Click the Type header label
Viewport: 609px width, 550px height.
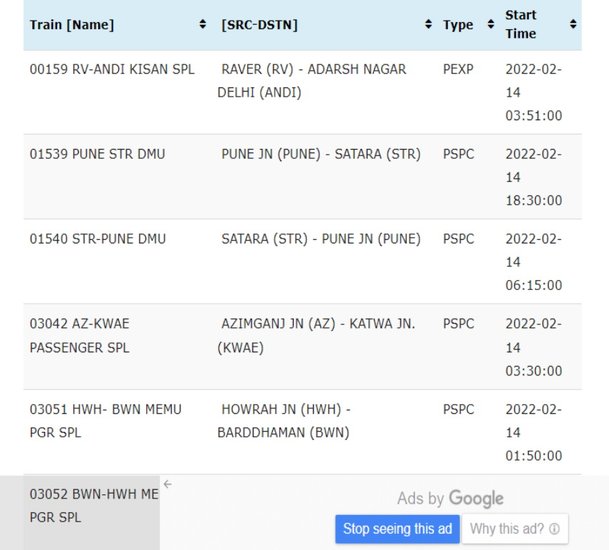tap(458, 25)
